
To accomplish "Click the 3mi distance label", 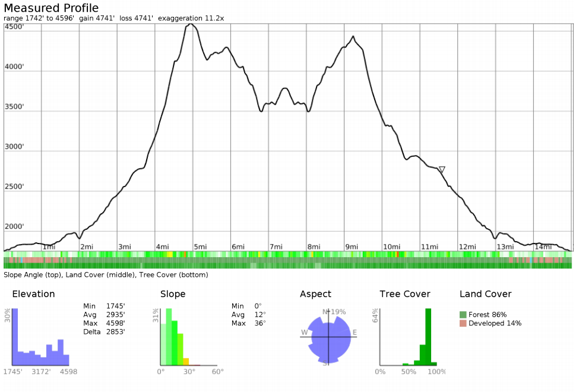I will coord(125,247).
